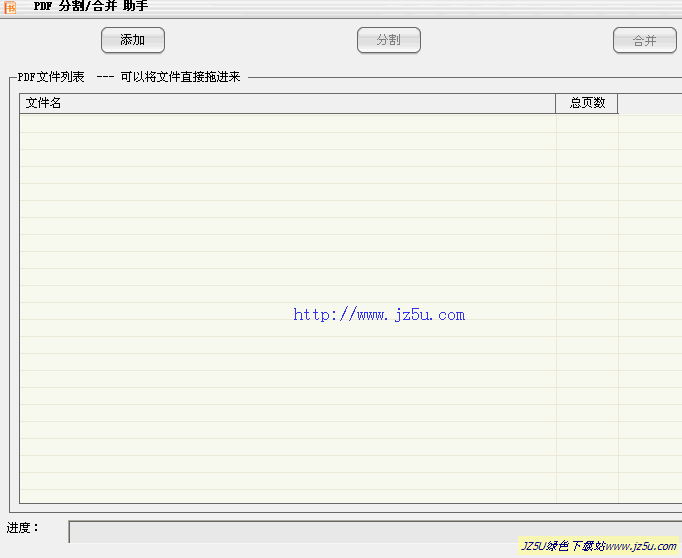The height and width of the screenshot is (558, 682).
Task: Click the 文件名 column header
Action: pyautogui.click(x=288, y=103)
